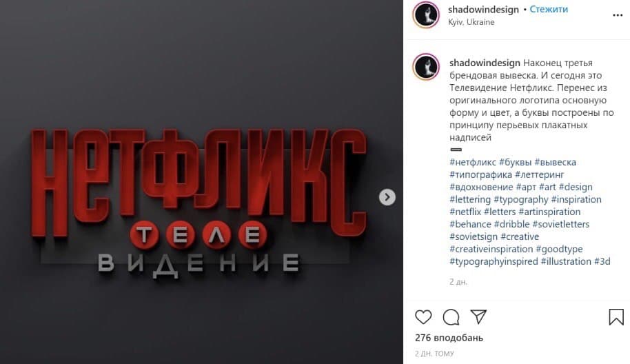Open the Kyiv, Ukraine location link
Screen dimensions: 630x364
click(471, 22)
